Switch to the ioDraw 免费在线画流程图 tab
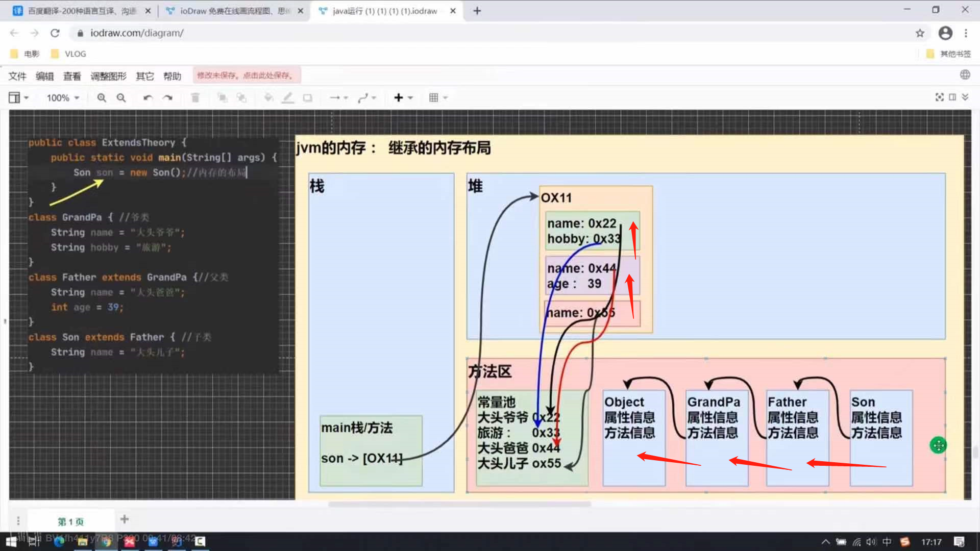 point(234,11)
